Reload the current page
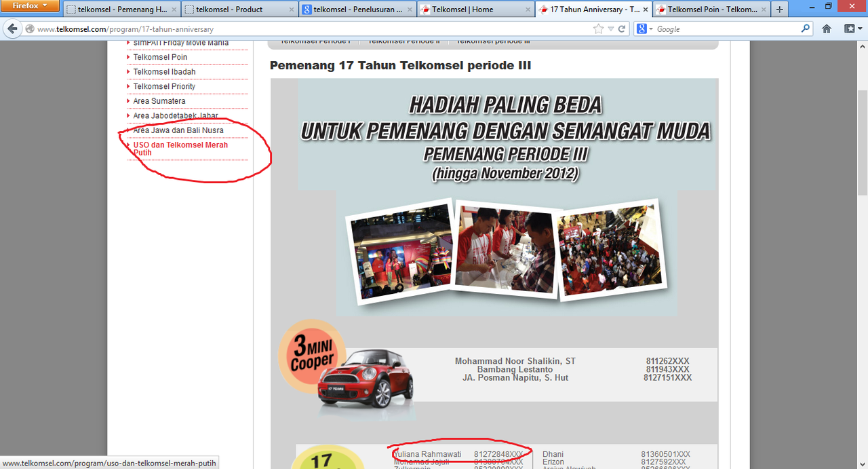868x469 pixels. (x=622, y=29)
